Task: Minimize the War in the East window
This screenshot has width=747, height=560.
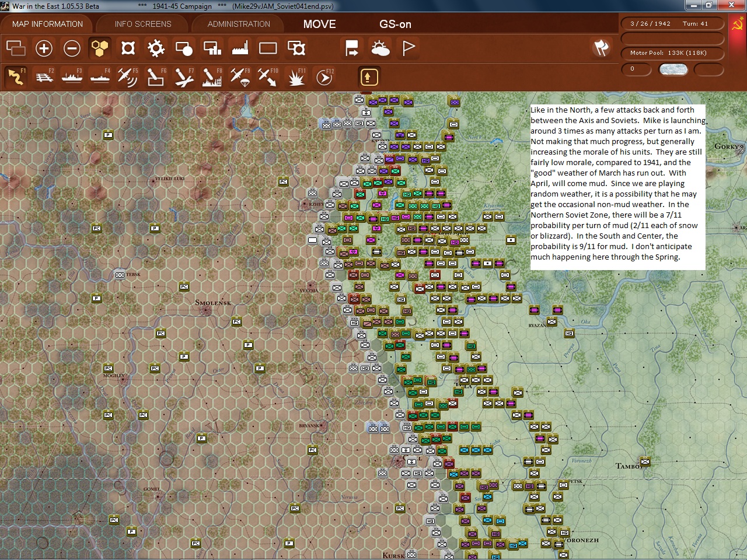Action: pyautogui.click(x=693, y=5)
